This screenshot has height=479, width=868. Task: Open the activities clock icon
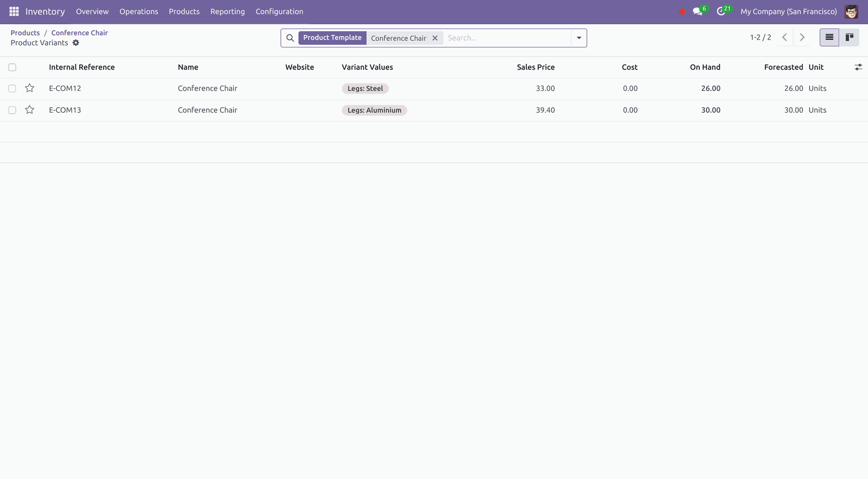pos(721,11)
